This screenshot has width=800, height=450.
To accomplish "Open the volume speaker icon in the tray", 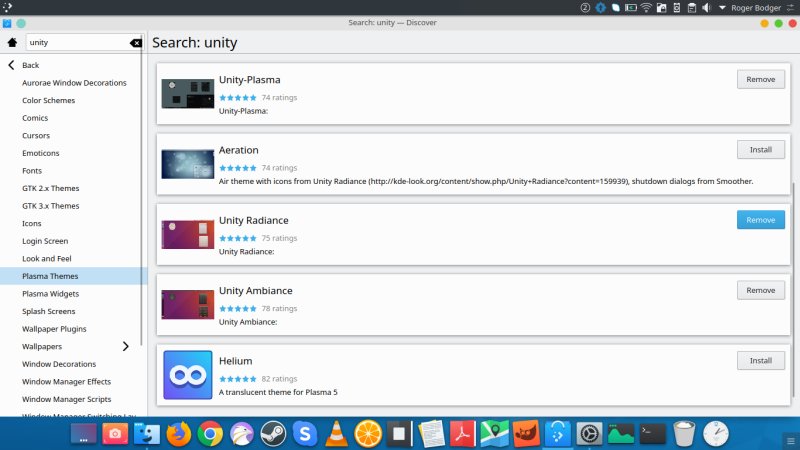I will [706, 8].
